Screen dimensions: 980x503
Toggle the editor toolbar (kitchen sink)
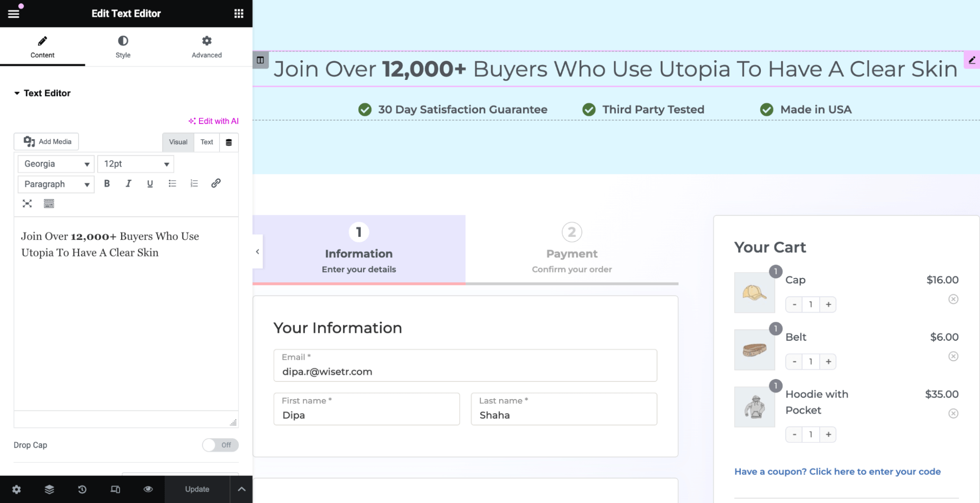(49, 203)
